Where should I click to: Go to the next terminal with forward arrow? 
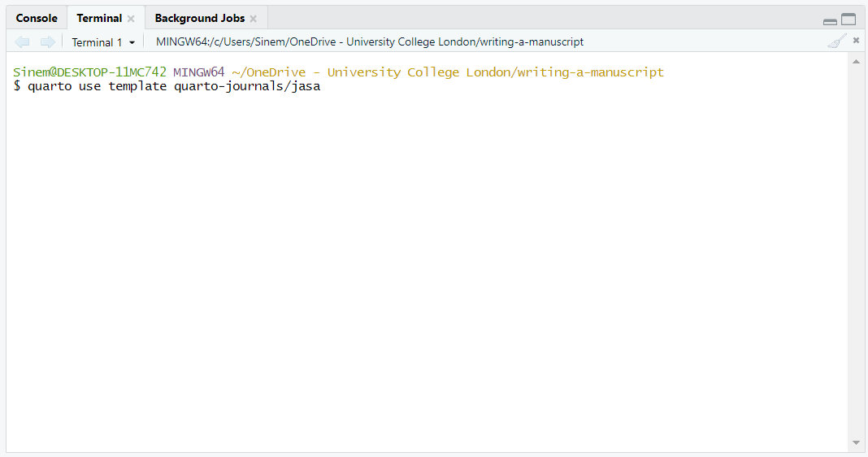click(x=48, y=41)
